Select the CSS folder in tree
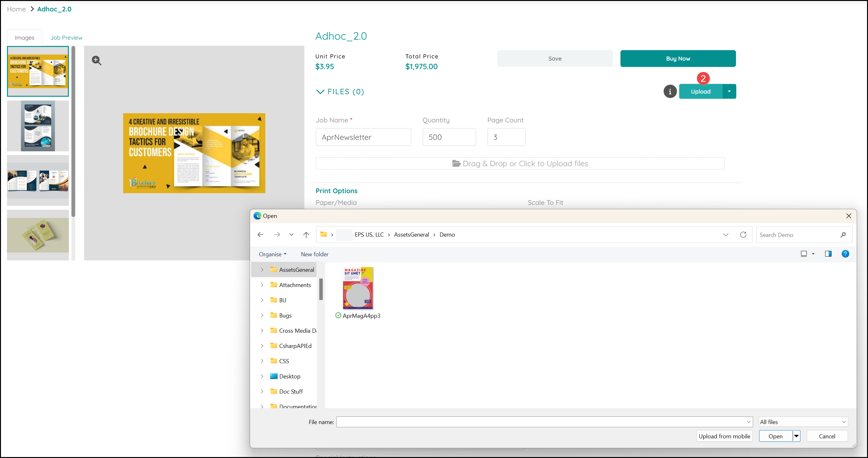The height and width of the screenshot is (458, 868). [284, 361]
